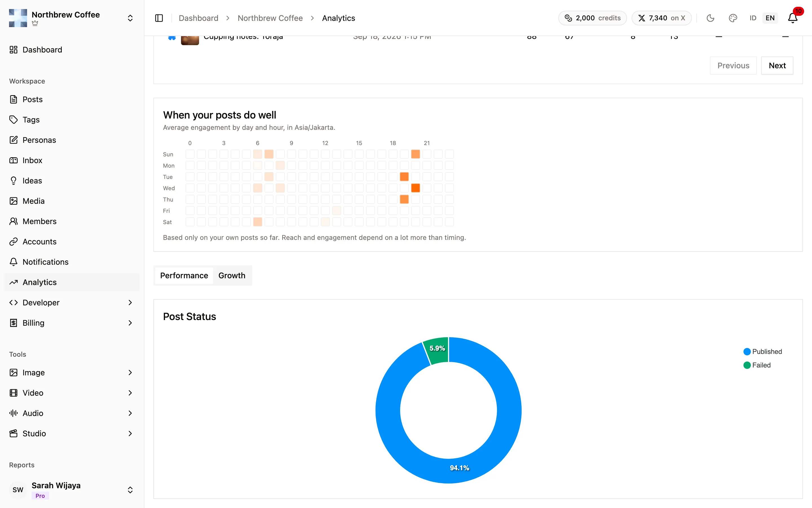Select the Growth tab
This screenshot has height=508, width=812.
pos(232,275)
